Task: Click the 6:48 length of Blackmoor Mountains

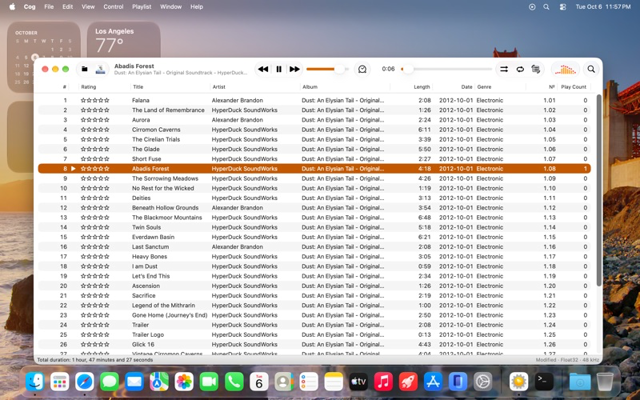Action: pyautogui.click(x=424, y=218)
